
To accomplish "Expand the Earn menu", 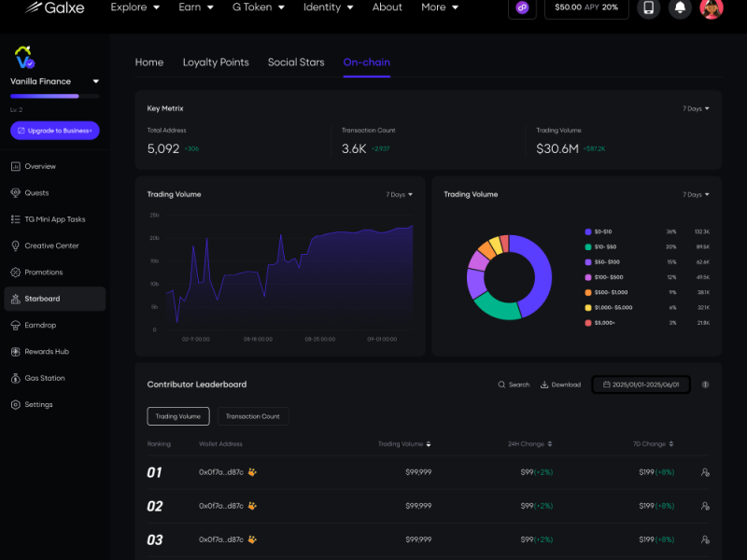I will pyautogui.click(x=196, y=7).
